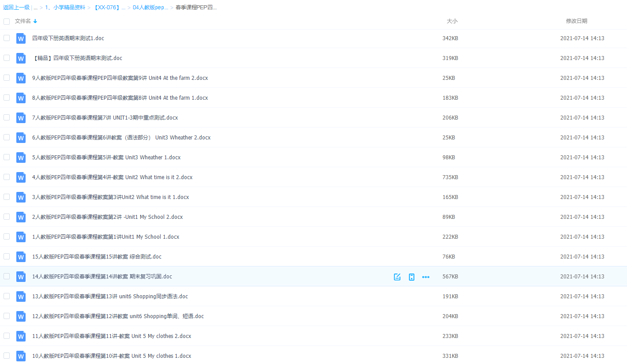Image resolution: width=627 pixels, height=364 pixels.
Task: Go to 1、小学精品资料 breadcrumb folder
Action: pos(65,8)
